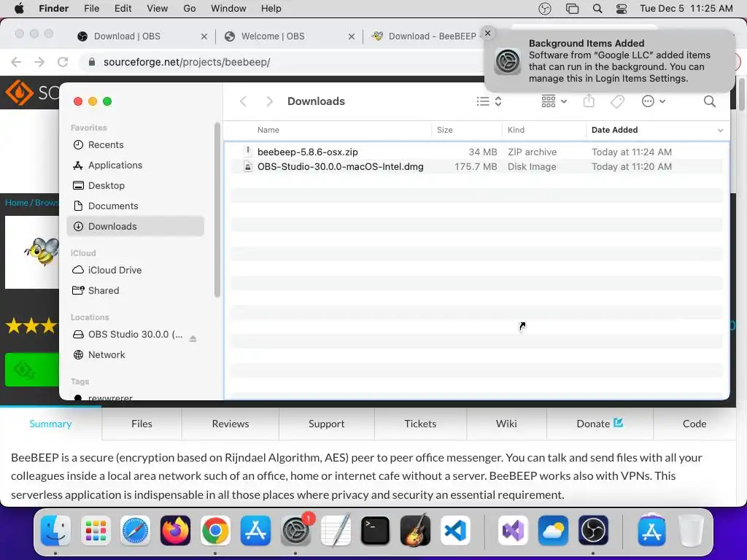The height and width of the screenshot is (560, 747).
Task: Open the Support tab on SourceForge page
Action: tap(326, 424)
